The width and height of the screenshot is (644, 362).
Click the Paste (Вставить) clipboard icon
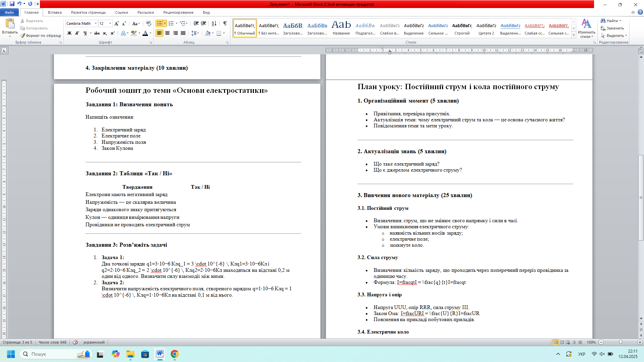(10, 23)
